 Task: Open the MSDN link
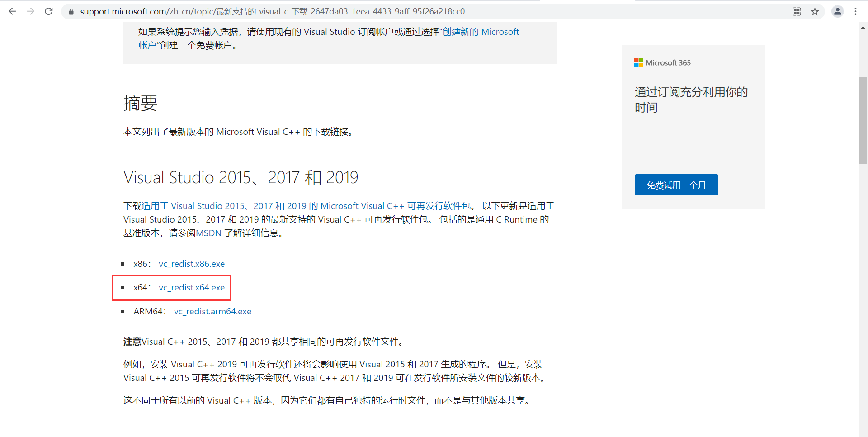point(209,233)
